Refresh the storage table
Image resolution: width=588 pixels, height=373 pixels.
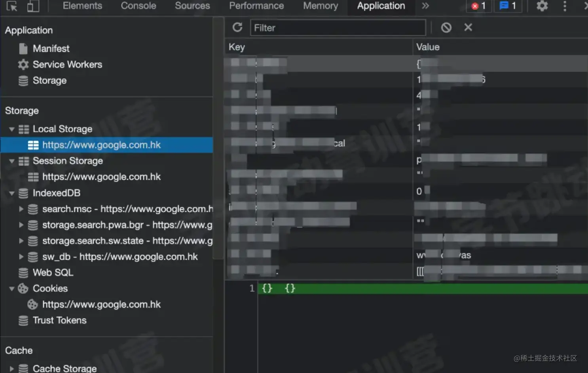tap(237, 27)
